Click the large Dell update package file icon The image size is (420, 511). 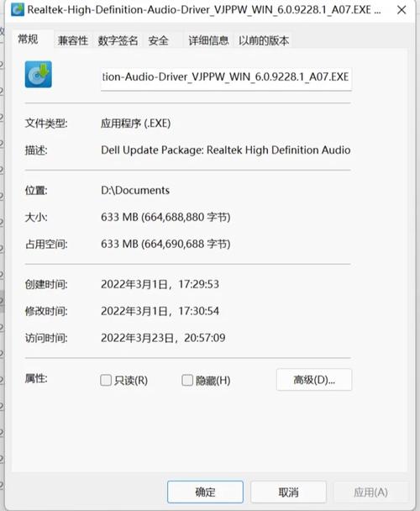click(38, 74)
